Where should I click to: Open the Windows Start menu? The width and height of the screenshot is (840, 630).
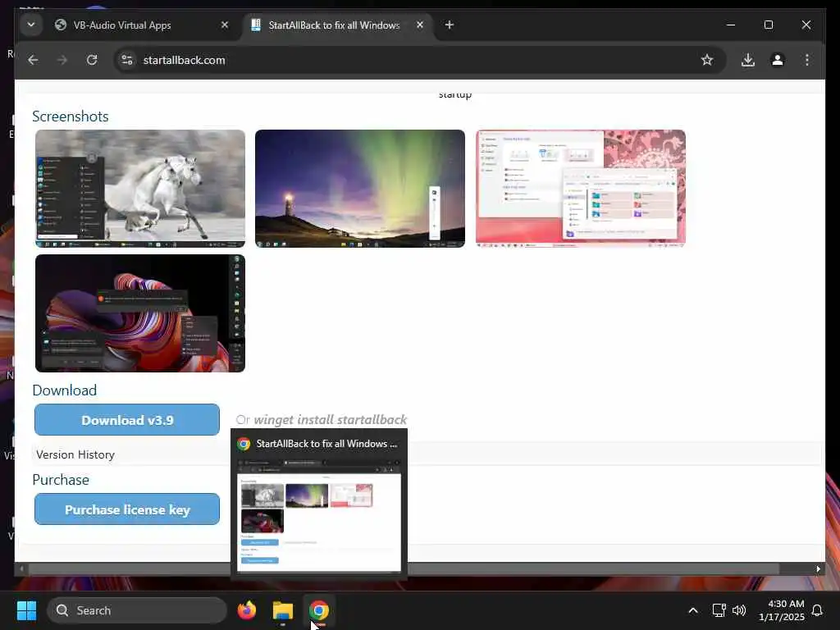[x=26, y=610]
